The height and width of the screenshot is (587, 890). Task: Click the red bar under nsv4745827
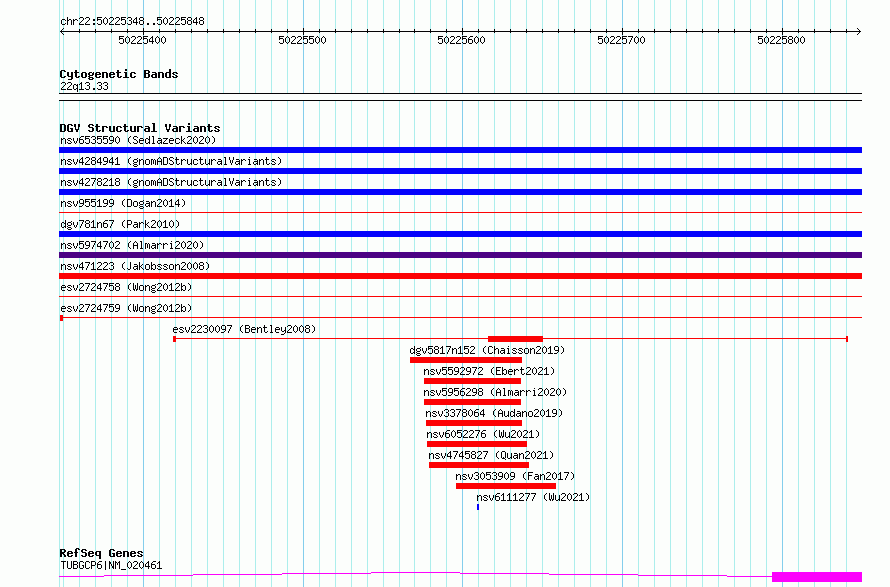pyautogui.click(x=479, y=465)
